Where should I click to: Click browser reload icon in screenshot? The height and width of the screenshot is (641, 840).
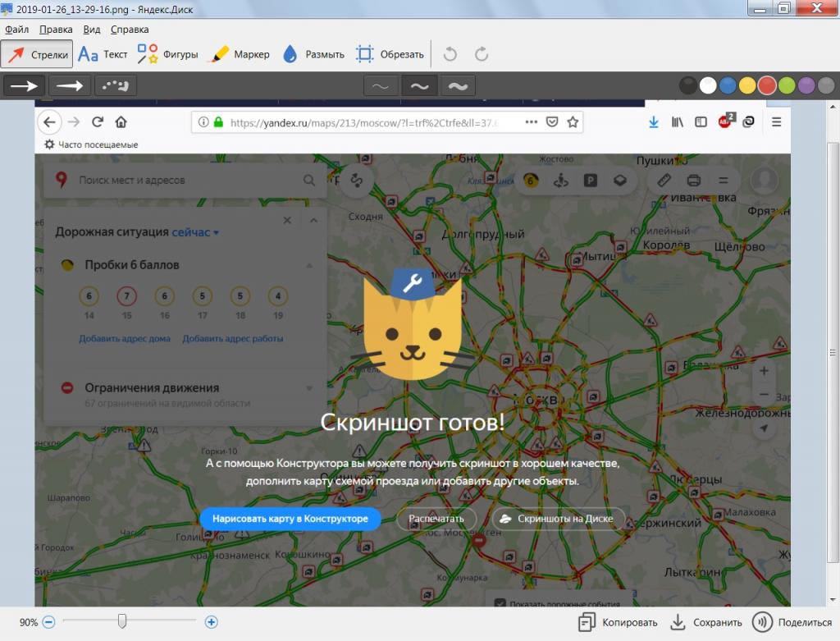click(x=98, y=122)
